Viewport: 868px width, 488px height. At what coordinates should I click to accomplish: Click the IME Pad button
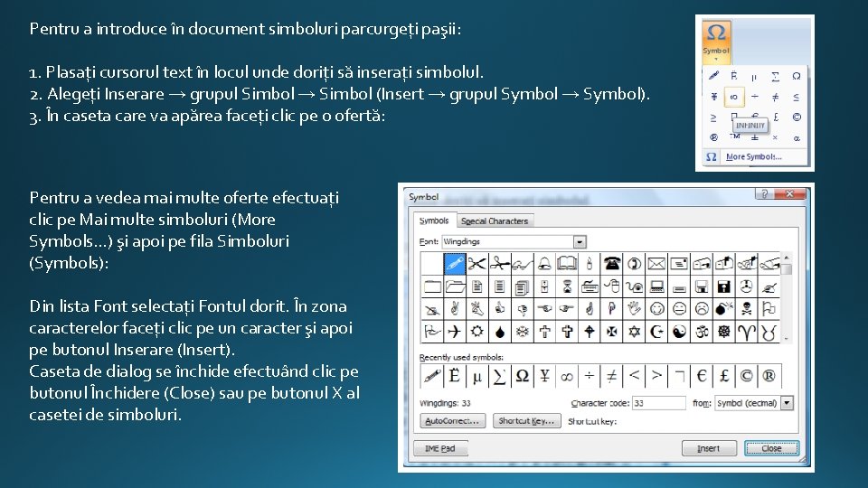coord(440,448)
